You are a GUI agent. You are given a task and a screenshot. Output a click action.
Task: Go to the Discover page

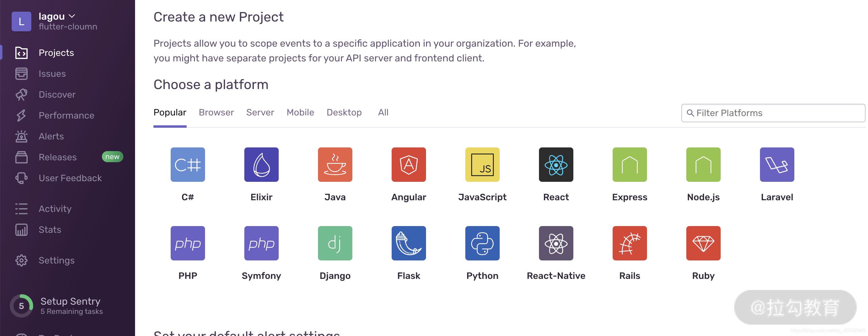(x=57, y=94)
